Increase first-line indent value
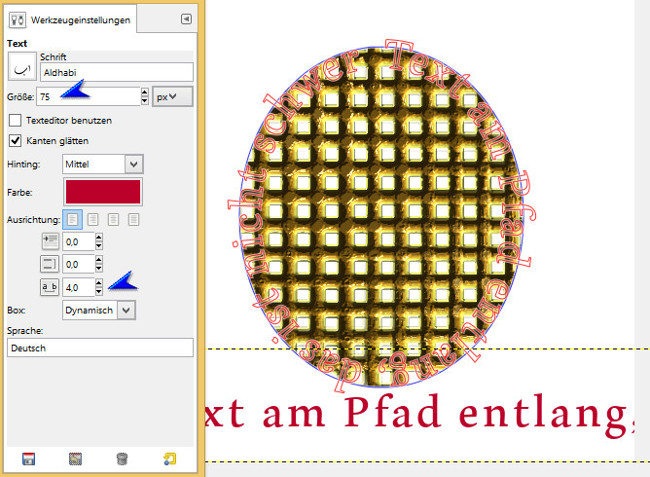Screen dimensions: 650x477 [x=99, y=237]
